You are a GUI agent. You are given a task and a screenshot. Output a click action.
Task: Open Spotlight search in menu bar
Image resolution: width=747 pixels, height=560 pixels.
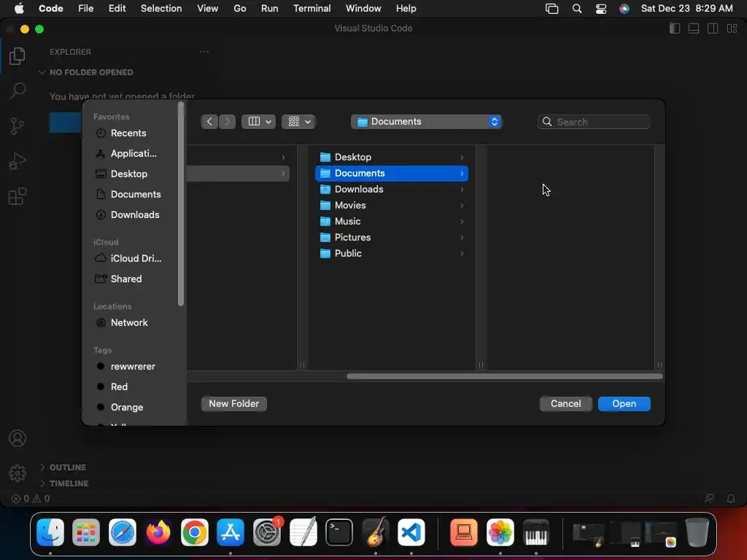(577, 9)
